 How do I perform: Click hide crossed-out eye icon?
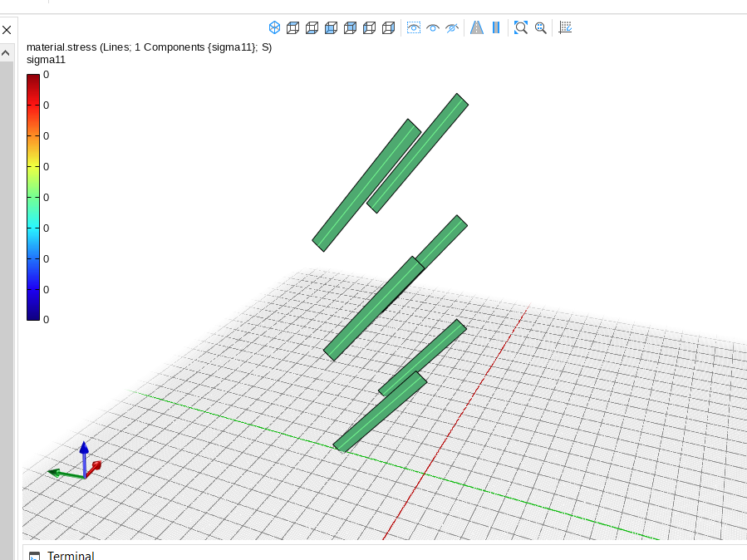tap(452, 28)
